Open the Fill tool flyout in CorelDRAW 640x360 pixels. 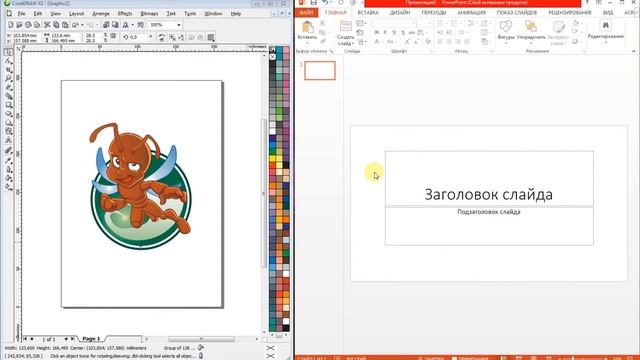coord(8,178)
